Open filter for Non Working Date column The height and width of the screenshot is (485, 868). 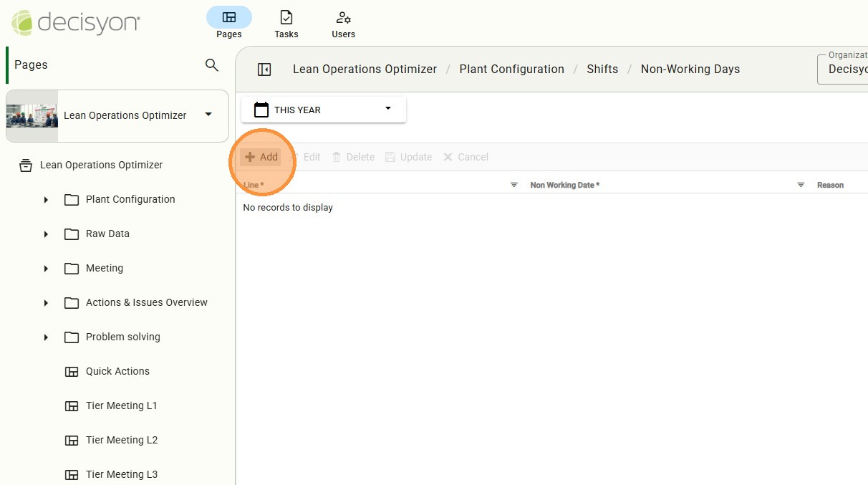801,185
